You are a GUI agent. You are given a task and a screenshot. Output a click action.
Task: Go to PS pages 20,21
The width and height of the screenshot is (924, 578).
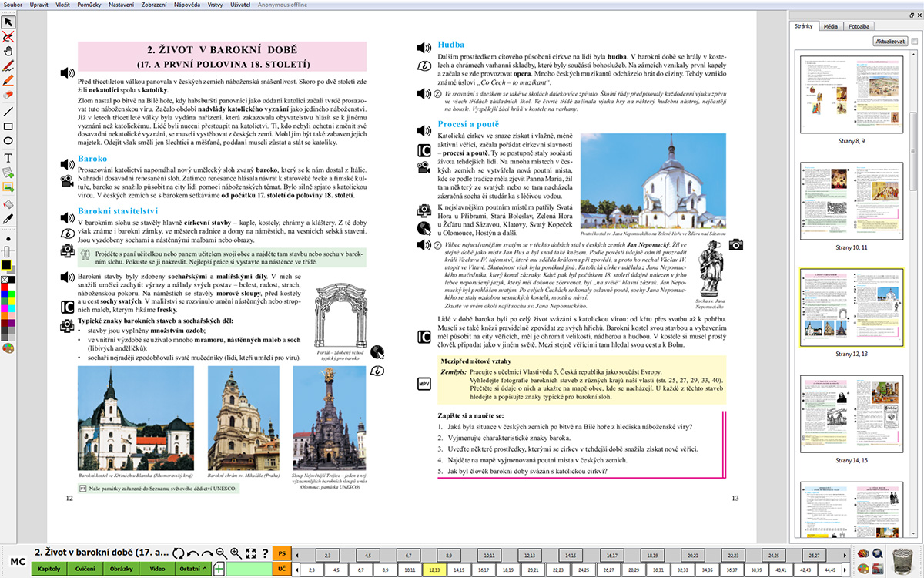click(695, 554)
